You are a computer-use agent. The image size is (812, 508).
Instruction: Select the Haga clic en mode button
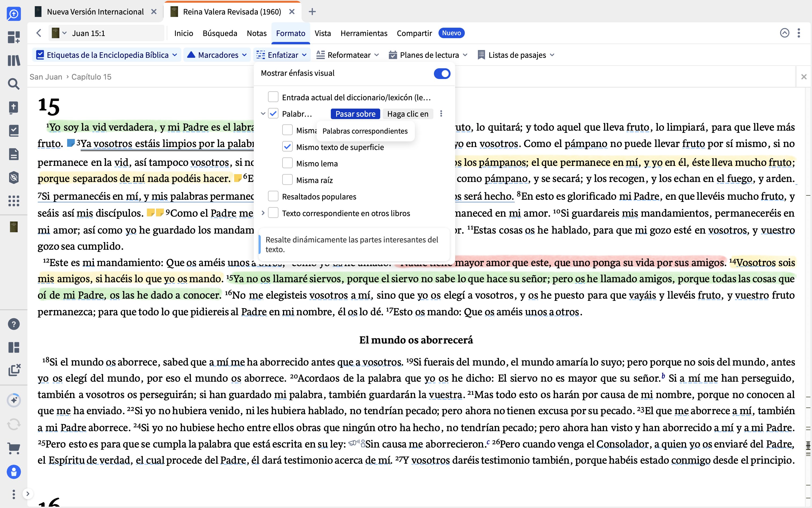coord(408,114)
